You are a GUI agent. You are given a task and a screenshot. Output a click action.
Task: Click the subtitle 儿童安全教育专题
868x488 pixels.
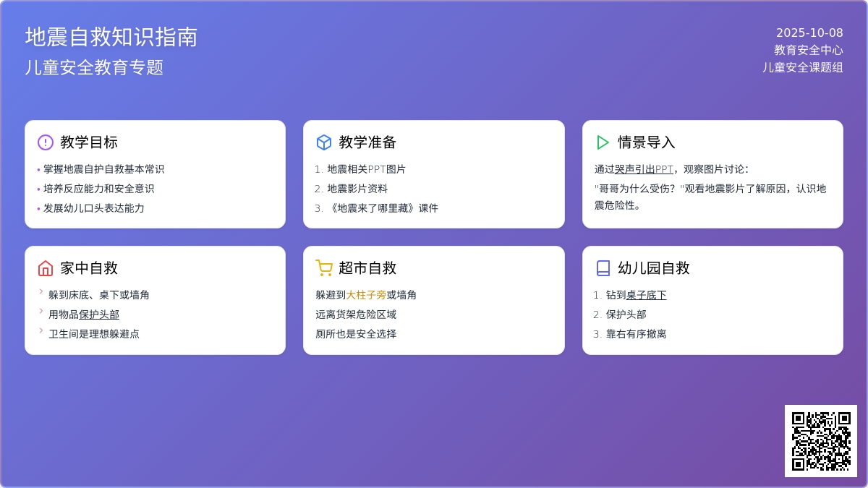coord(95,67)
